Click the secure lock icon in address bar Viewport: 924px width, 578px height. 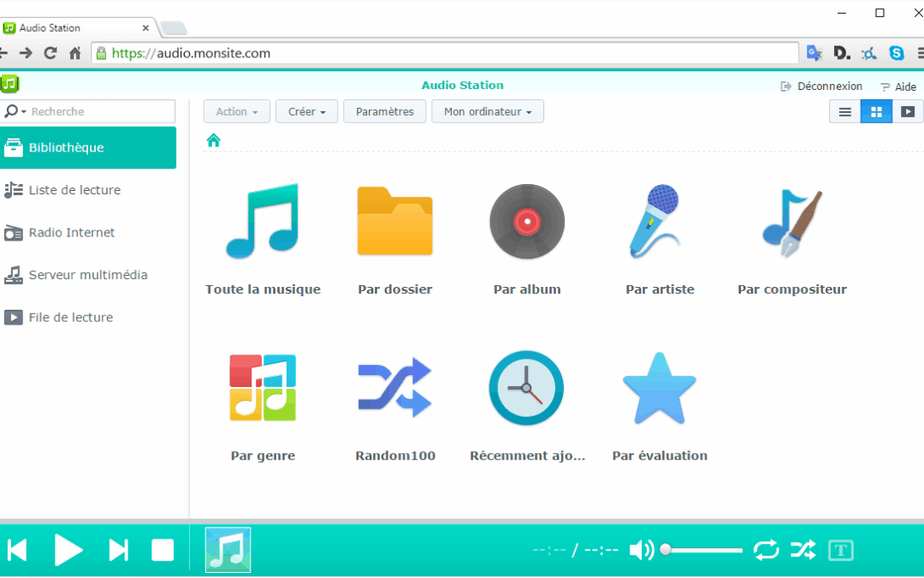pos(101,53)
